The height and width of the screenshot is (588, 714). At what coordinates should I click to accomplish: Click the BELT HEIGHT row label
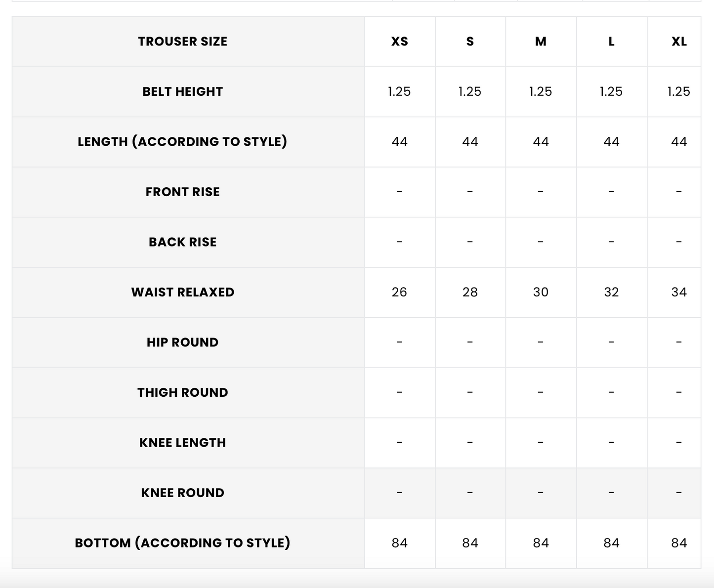182,92
